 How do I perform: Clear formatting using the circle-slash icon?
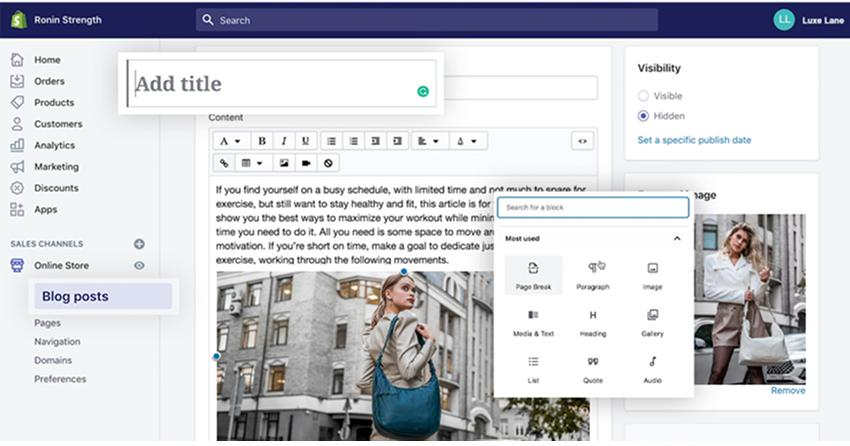click(328, 163)
